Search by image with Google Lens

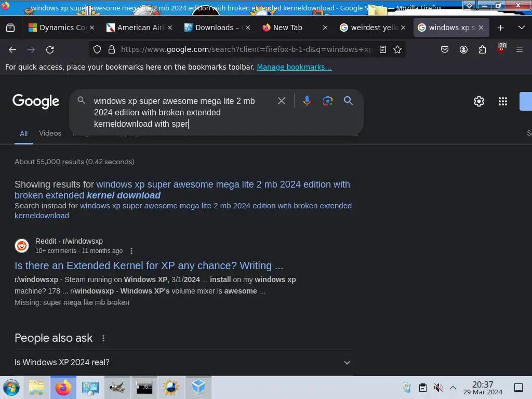327,101
